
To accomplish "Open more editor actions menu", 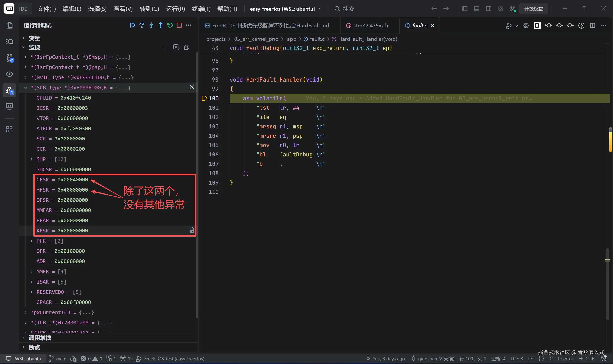I will pyautogui.click(x=603, y=26).
